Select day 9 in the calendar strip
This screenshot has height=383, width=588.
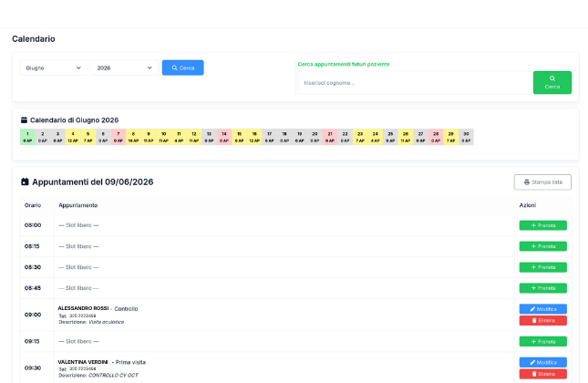149,137
